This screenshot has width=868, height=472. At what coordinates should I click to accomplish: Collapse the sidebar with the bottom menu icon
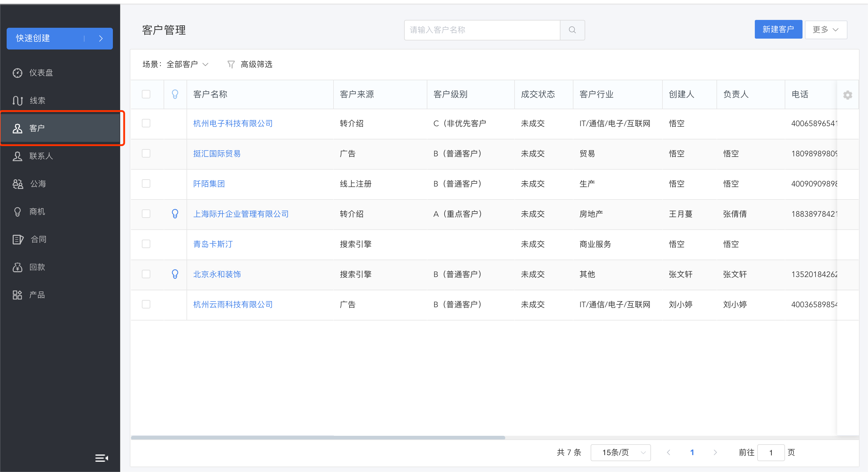101,458
